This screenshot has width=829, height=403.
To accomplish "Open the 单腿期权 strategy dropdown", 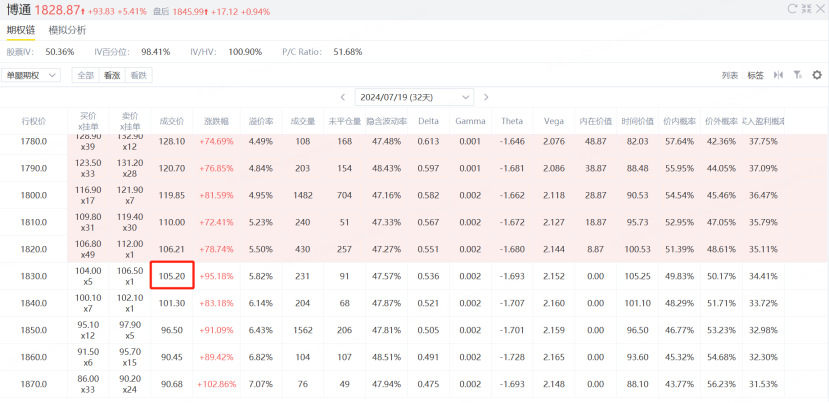I will click(31, 76).
